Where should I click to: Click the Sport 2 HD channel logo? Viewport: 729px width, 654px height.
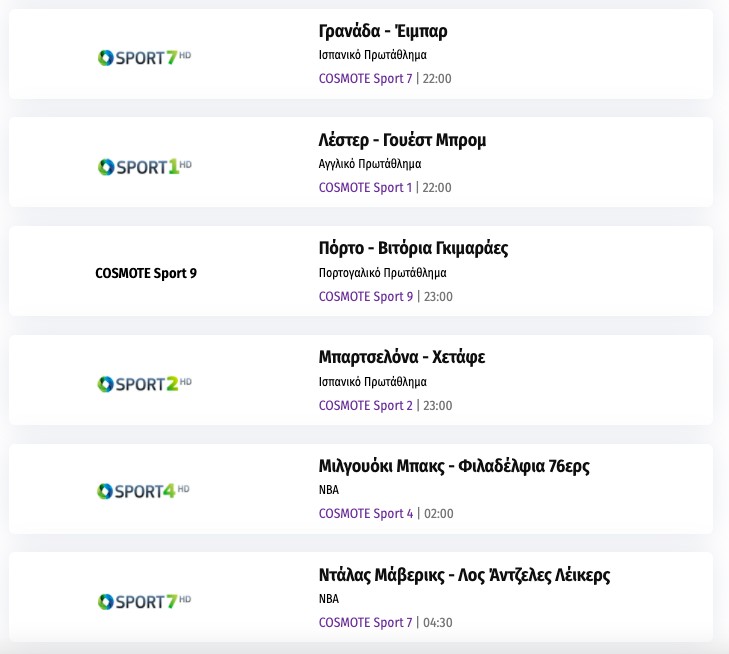[x=144, y=384]
